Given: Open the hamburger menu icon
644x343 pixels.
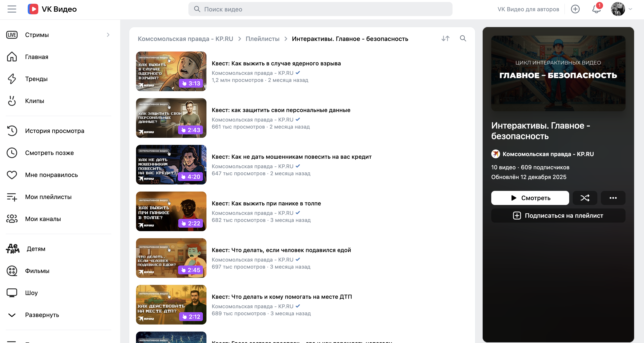Looking at the screenshot, I should point(12,9).
